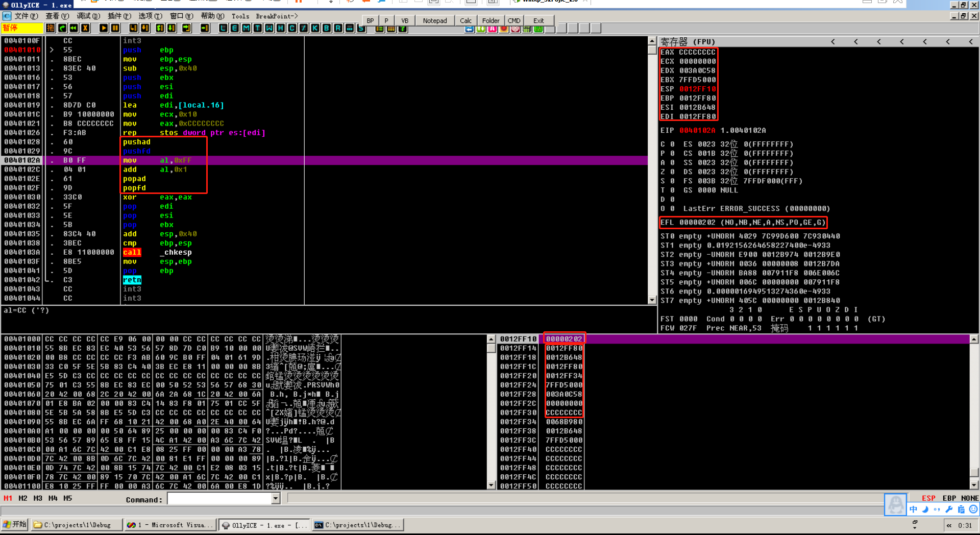Image resolution: width=980 pixels, height=535 pixels.
Task: Click the 拖 open-file toolbar icon
Action: click(51, 28)
